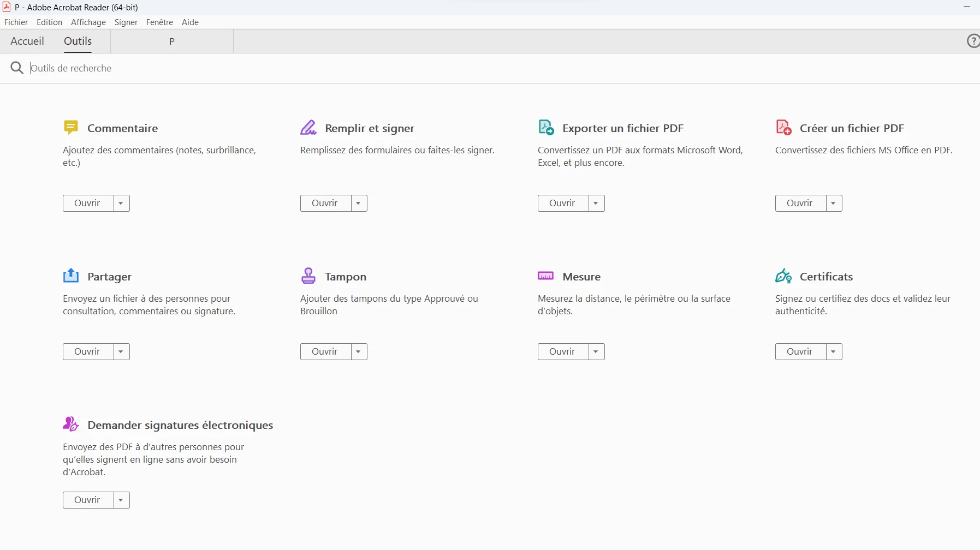The width and height of the screenshot is (980, 550).
Task: Click the Tampon heading text
Action: pos(346,277)
